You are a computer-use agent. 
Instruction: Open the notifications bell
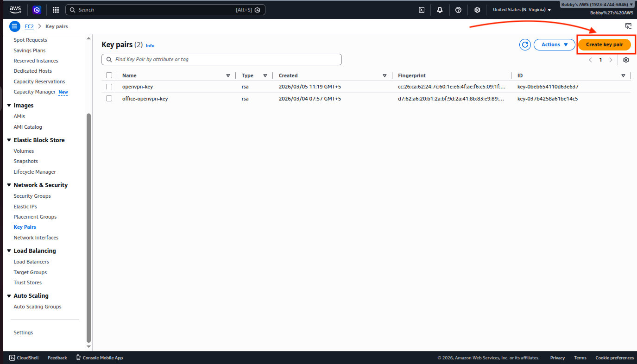pyautogui.click(x=440, y=10)
